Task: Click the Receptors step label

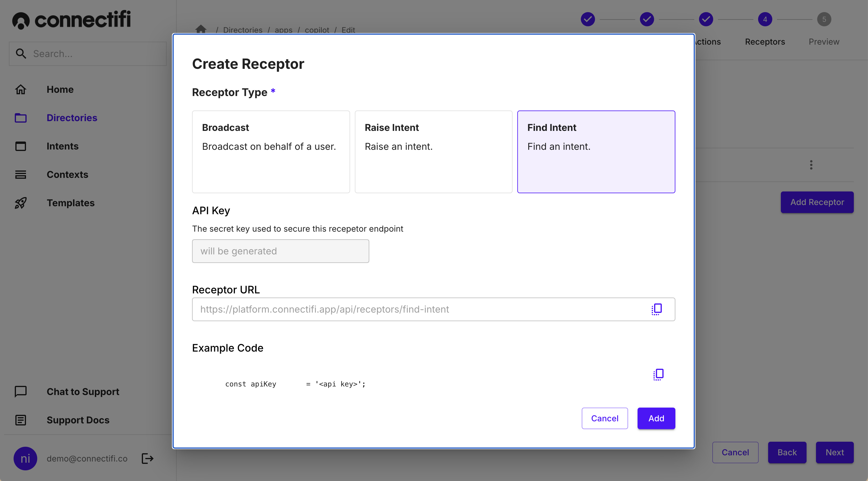Action: pos(765,42)
